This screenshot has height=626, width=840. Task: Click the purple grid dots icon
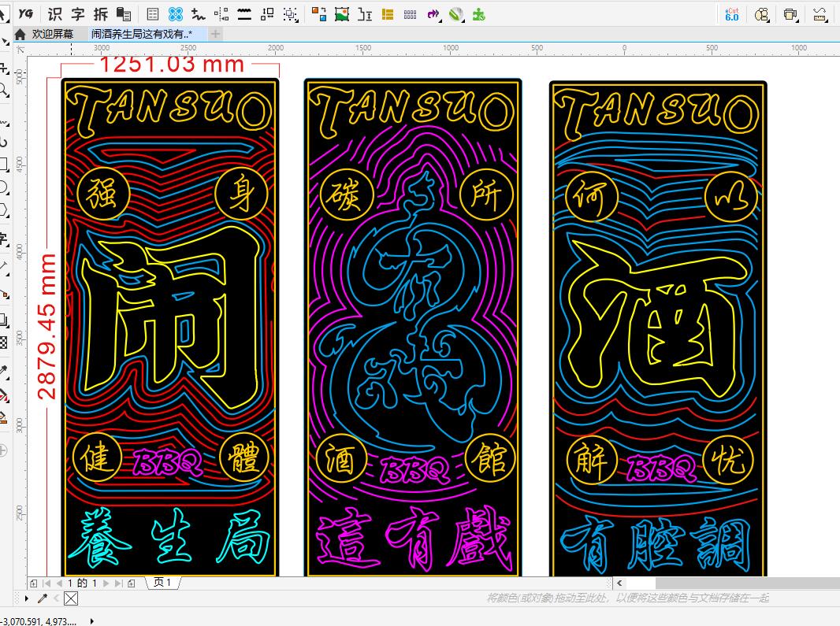(x=411, y=14)
